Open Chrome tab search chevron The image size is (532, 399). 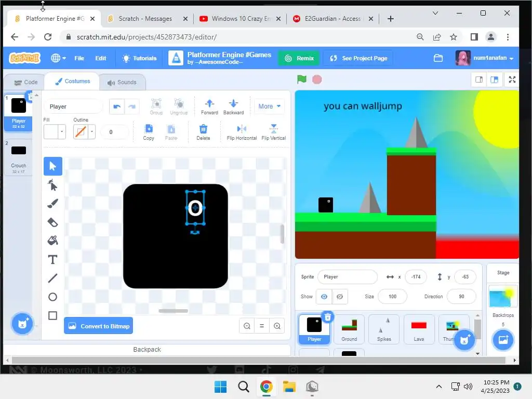pyautogui.click(x=435, y=13)
